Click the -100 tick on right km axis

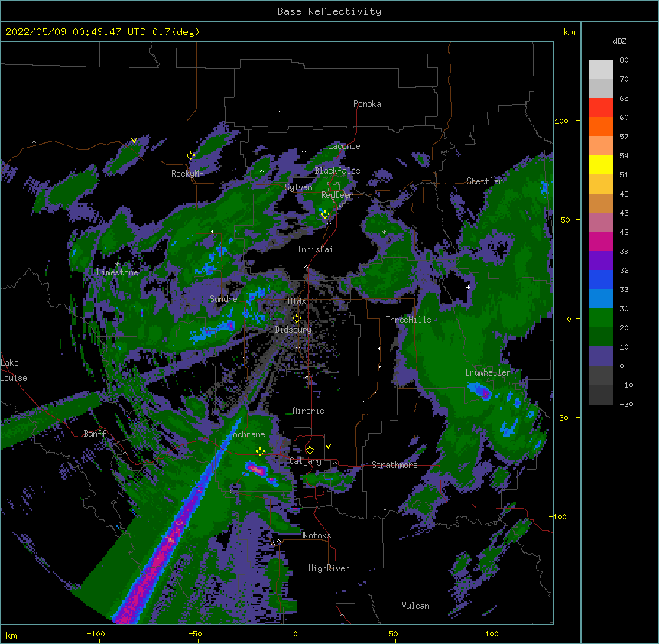pyautogui.click(x=559, y=516)
